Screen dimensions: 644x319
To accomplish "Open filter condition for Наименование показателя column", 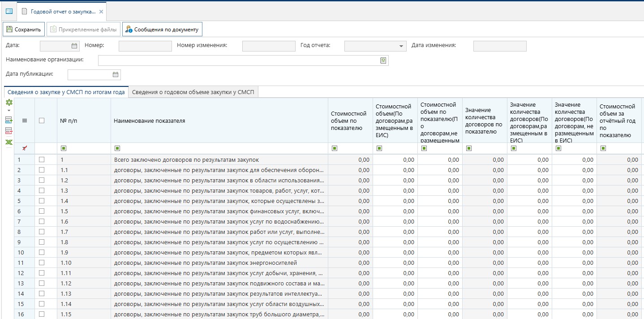I will pyautogui.click(x=117, y=148).
